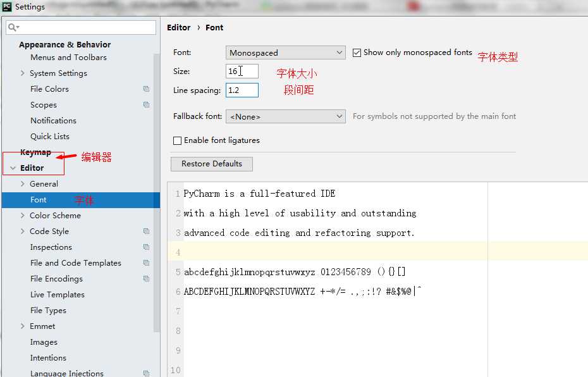Image resolution: width=588 pixels, height=377 pixels.
Task: Click the project-level icon beside File Encodings
Action: (146, 278)
